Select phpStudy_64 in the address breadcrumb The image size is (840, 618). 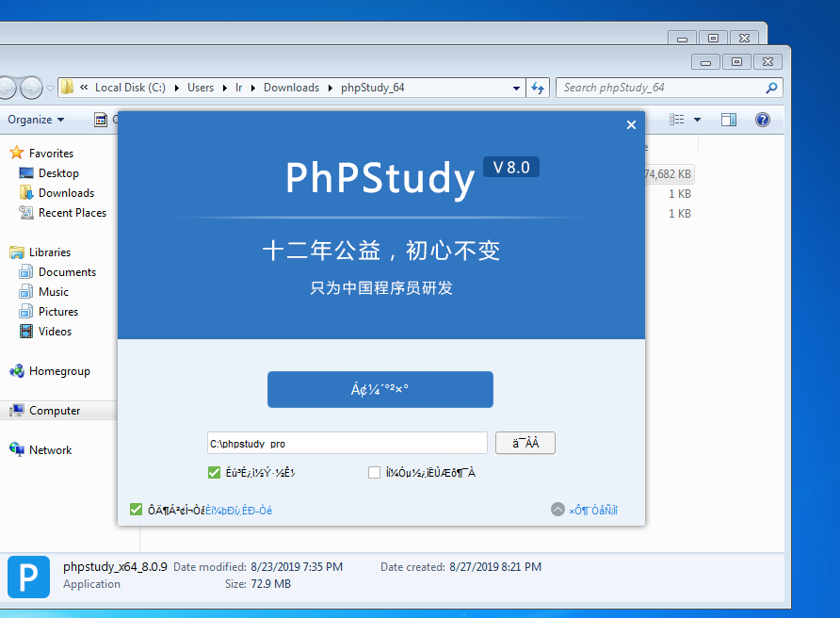click(373, 88)
